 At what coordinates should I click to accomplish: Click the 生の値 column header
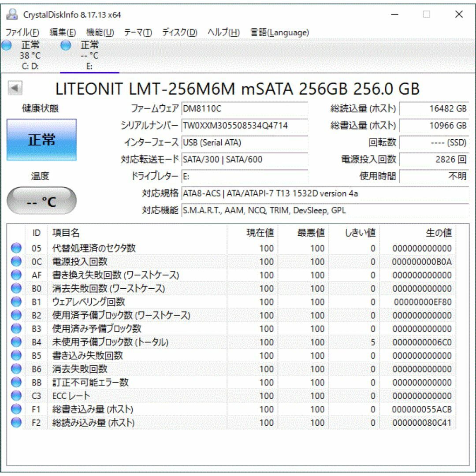(417, 233)
